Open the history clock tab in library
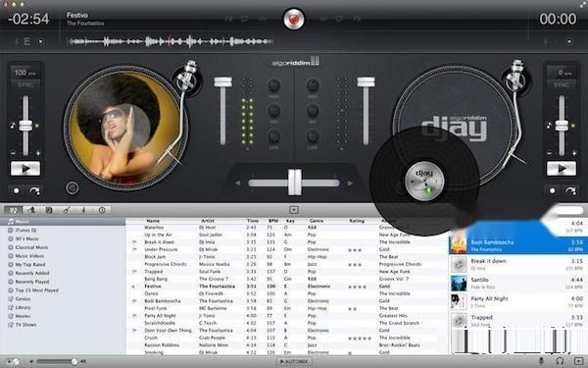 [x=102, y=210]
